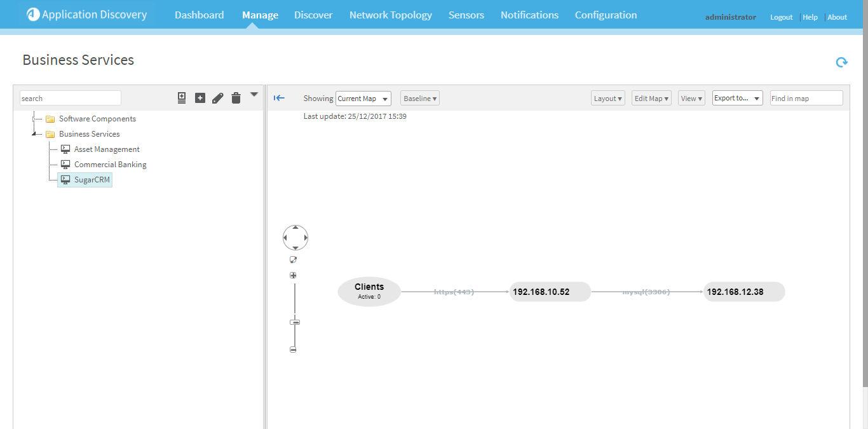Select Asset Management in the tree
This screenshot has height=429, width=868.
pyautogui.click(x=106, y=149)
